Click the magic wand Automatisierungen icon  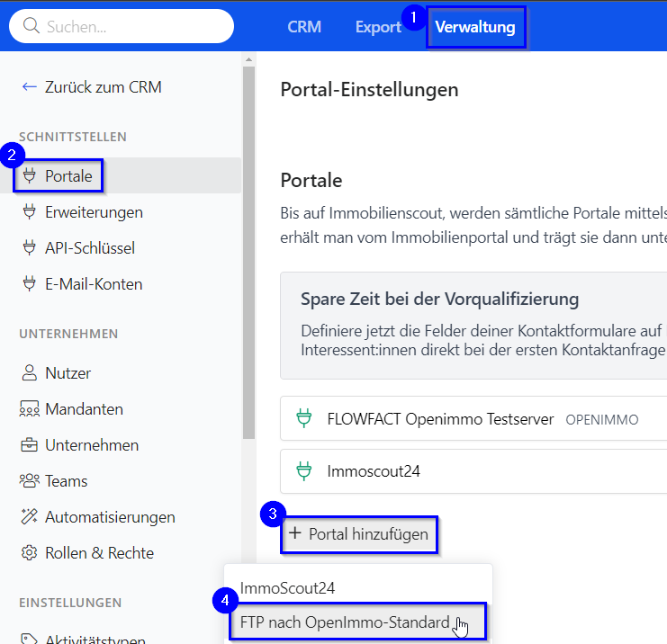(29, 517)
